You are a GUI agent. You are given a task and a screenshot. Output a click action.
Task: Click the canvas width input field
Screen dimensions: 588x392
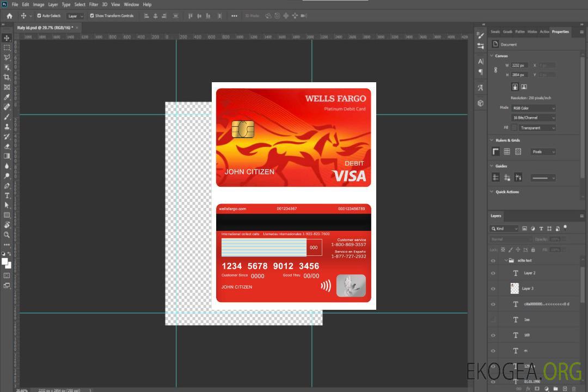click(x=519, y=65)
